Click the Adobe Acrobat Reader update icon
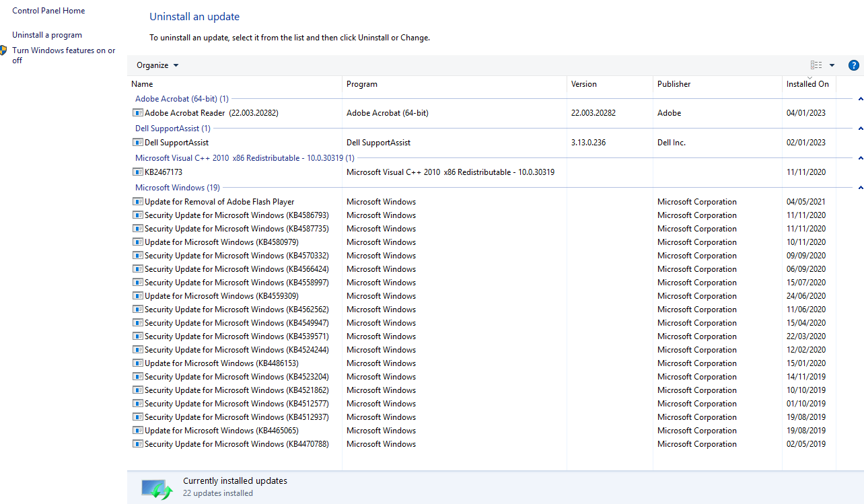The image size is (864, 504). pos(138,113)
